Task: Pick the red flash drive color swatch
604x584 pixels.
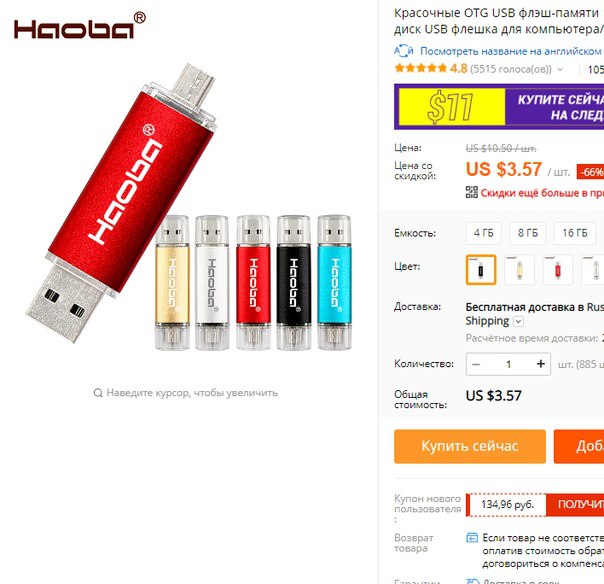Action: pos(558,270)
